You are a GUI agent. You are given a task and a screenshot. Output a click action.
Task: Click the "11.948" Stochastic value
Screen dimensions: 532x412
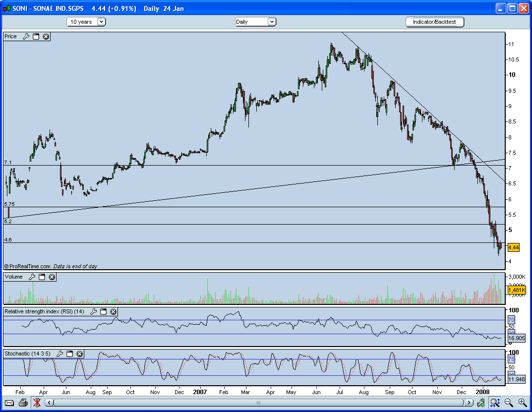(517, 379)
